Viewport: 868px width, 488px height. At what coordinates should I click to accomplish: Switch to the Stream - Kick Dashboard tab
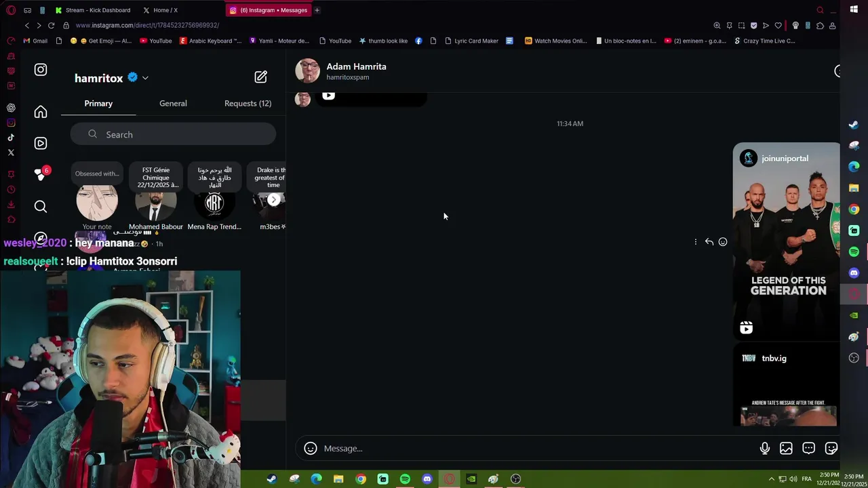93,10
